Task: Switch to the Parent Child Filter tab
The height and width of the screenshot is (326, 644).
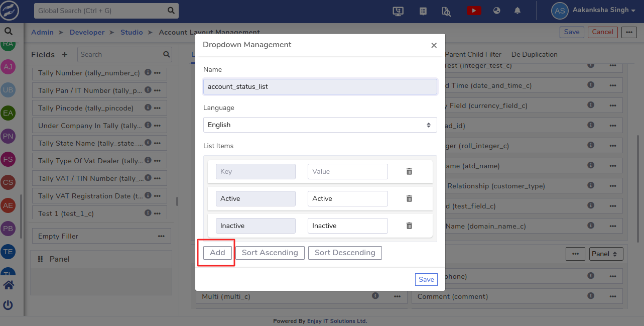Action: [473, 54]
